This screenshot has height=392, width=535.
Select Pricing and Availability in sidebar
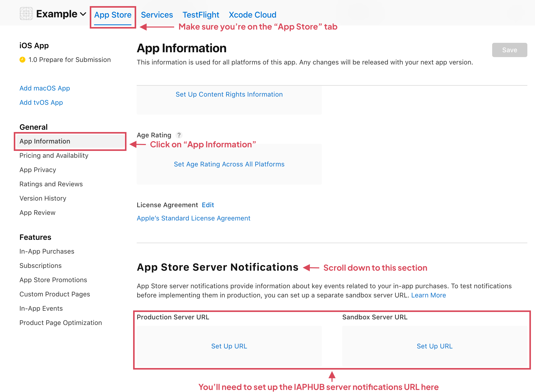[x=54, y=155]
